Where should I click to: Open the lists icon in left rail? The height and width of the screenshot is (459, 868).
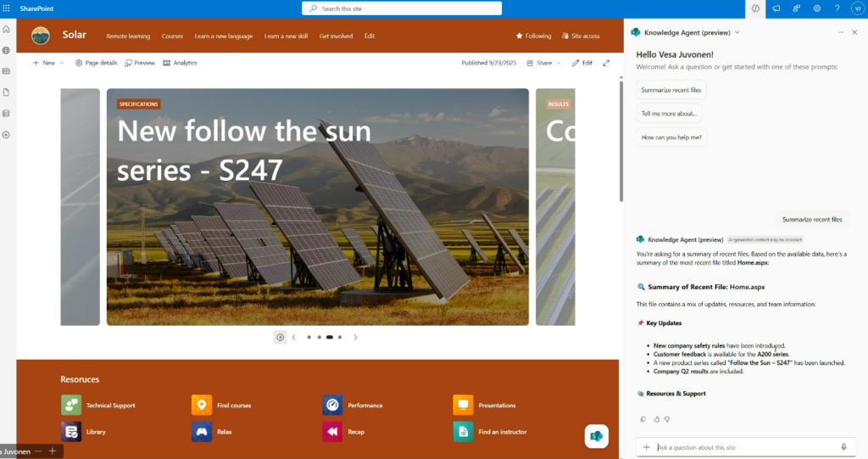(6, 113)
